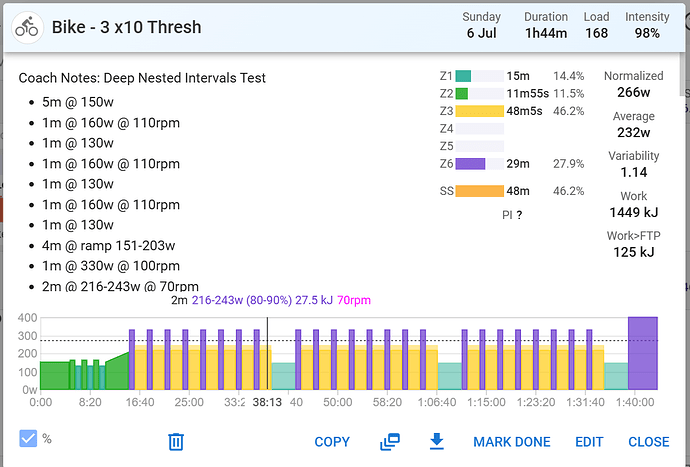
Task: Click the PI question mark help
Action: tap(520, 214)
